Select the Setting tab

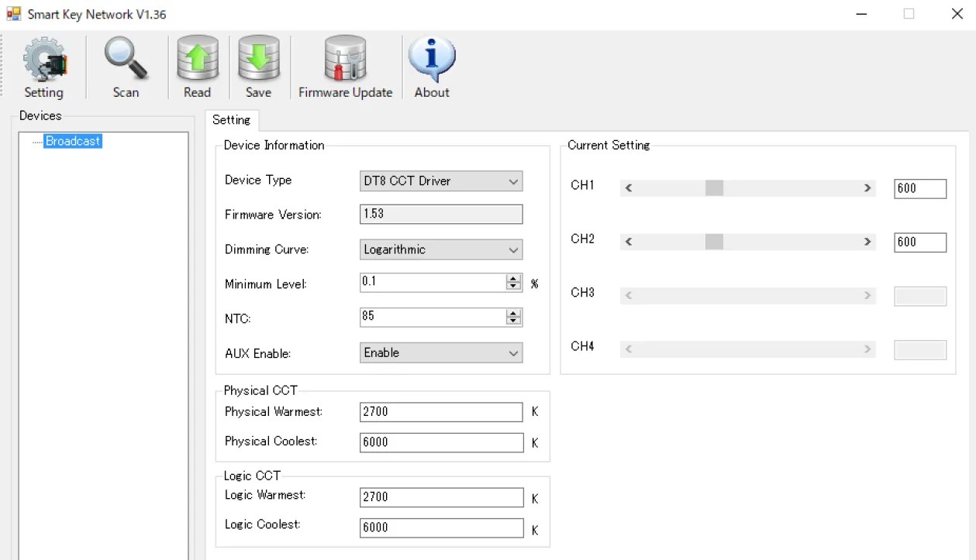click(231, 120)
